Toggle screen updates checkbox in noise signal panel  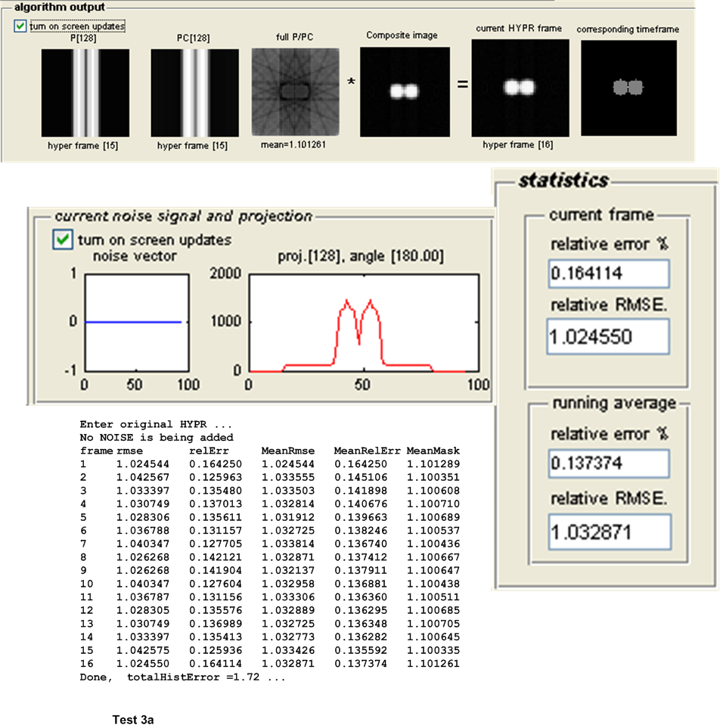pyautogui.click(x=61, y=240)
